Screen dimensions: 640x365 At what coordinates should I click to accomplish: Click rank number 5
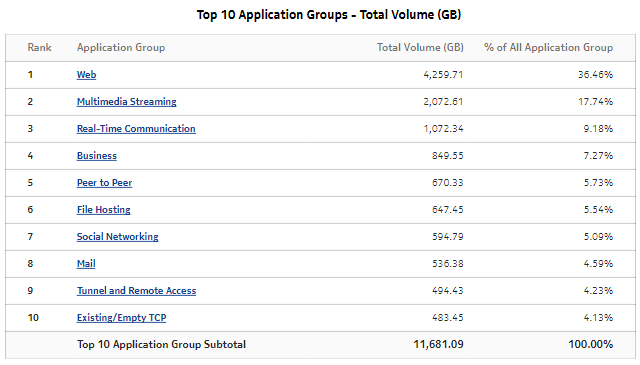(x=30, y=182)
